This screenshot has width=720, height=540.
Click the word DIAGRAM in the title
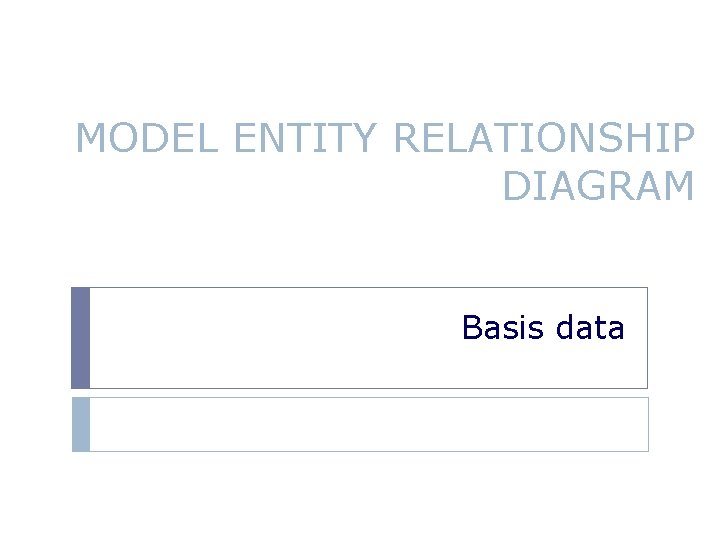coord(598,184)
